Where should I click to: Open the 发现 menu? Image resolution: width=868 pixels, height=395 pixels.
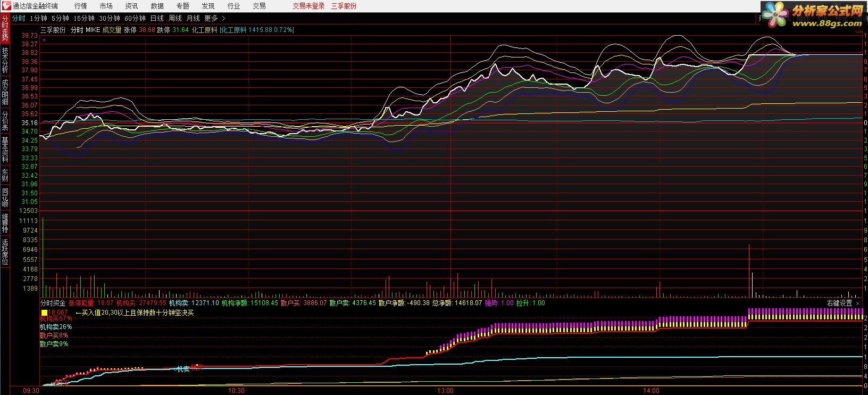coord(208,6)
